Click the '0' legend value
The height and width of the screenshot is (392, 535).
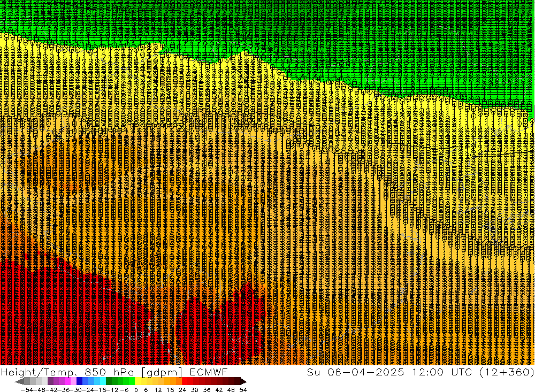pos(136,390)
